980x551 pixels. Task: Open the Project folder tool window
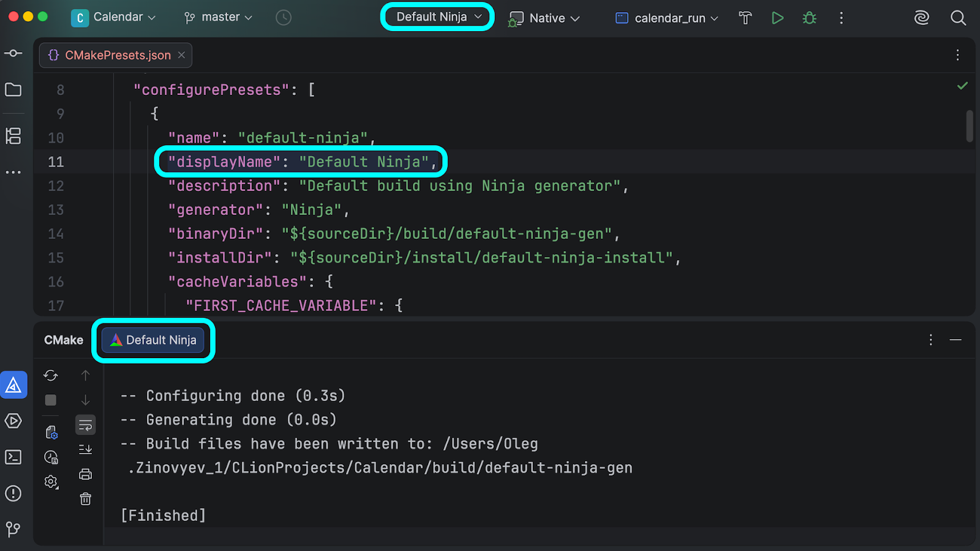[13, 90]
